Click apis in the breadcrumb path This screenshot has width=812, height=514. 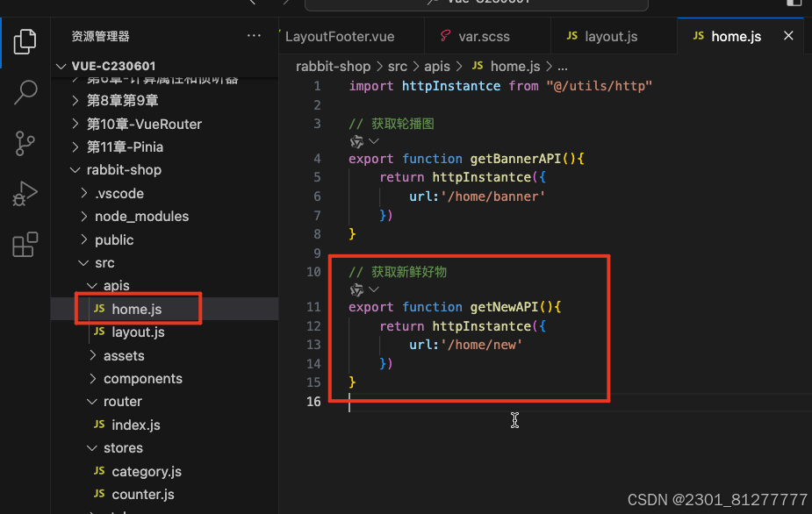[x=437, y=67]
